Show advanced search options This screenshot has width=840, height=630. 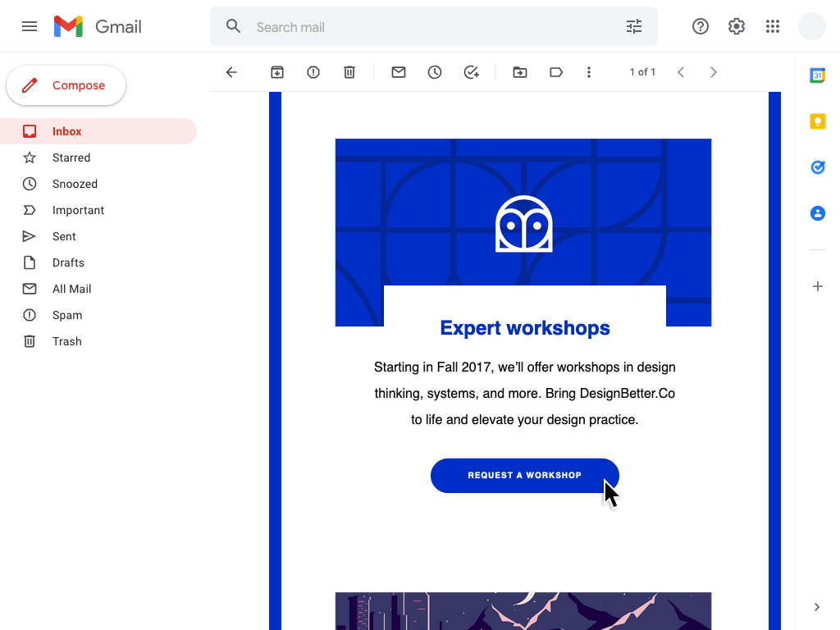(633, 26)
